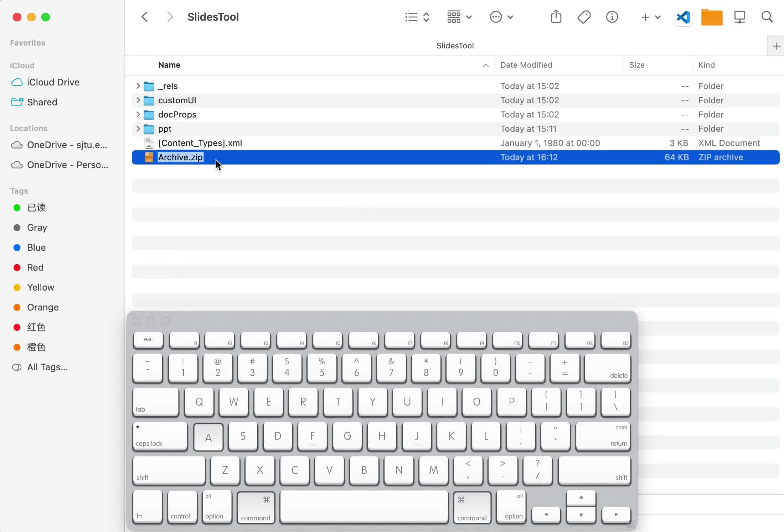
Task: Click the display icon in toolbar
Action: [739, 17]
